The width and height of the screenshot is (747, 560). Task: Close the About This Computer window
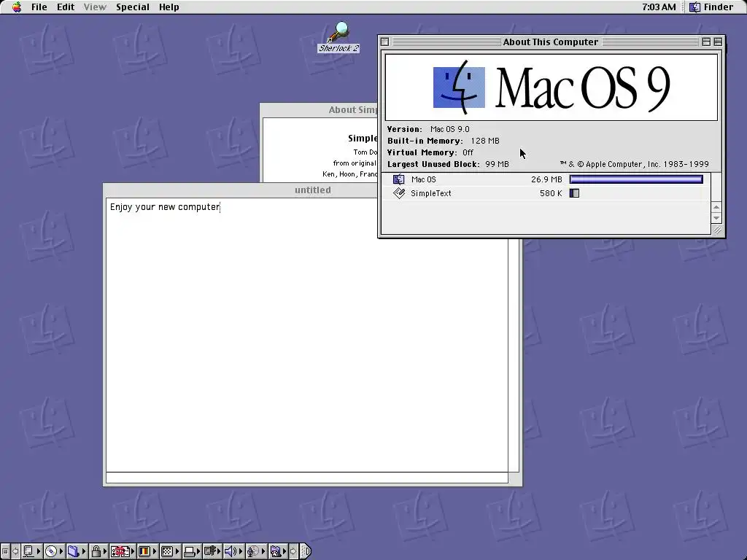pos(385,42)
